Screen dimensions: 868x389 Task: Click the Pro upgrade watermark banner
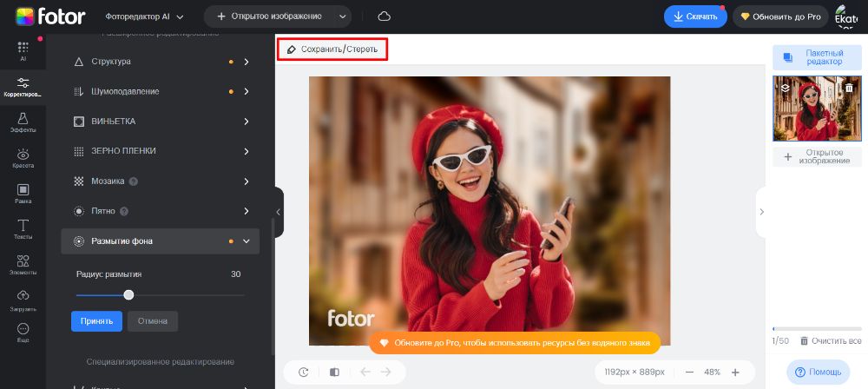(515, 343)
